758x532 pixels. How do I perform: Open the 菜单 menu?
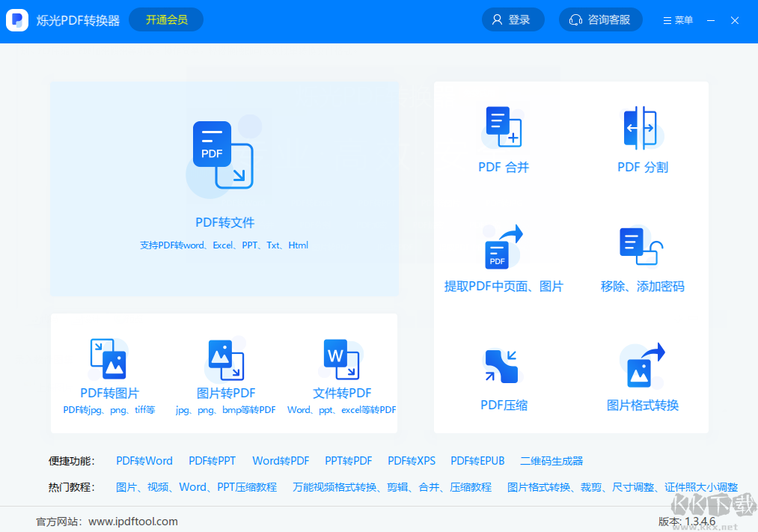677,20
